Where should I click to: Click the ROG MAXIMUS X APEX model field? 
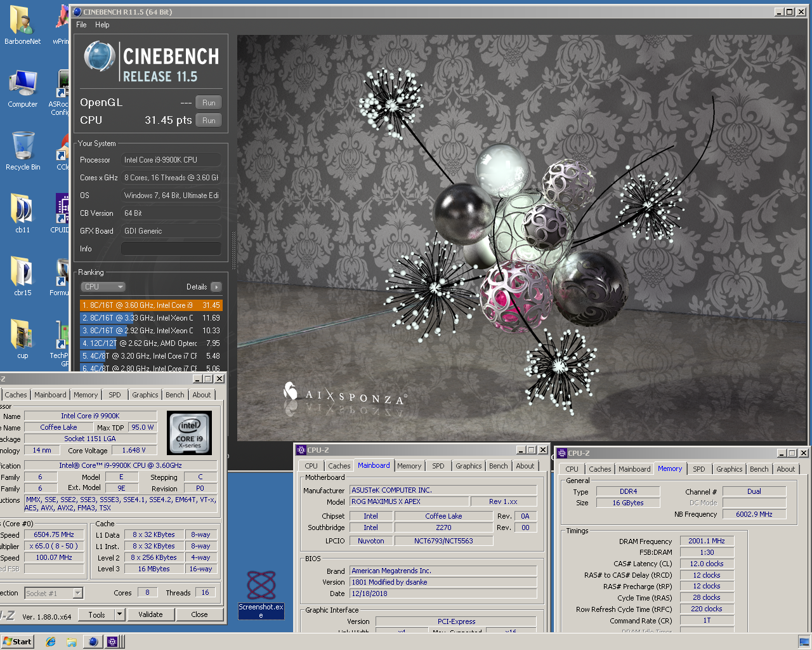[x=409, y=501]
